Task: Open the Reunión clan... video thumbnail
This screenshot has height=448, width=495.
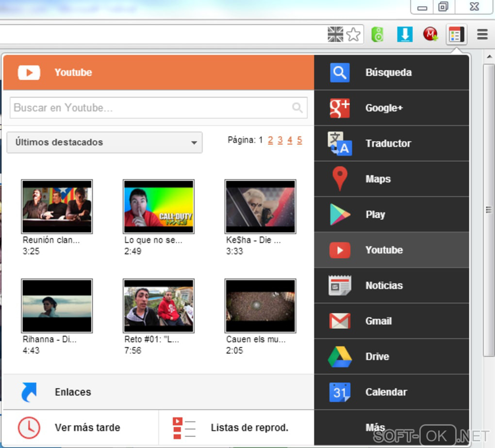Action: [x=57, y=206]
